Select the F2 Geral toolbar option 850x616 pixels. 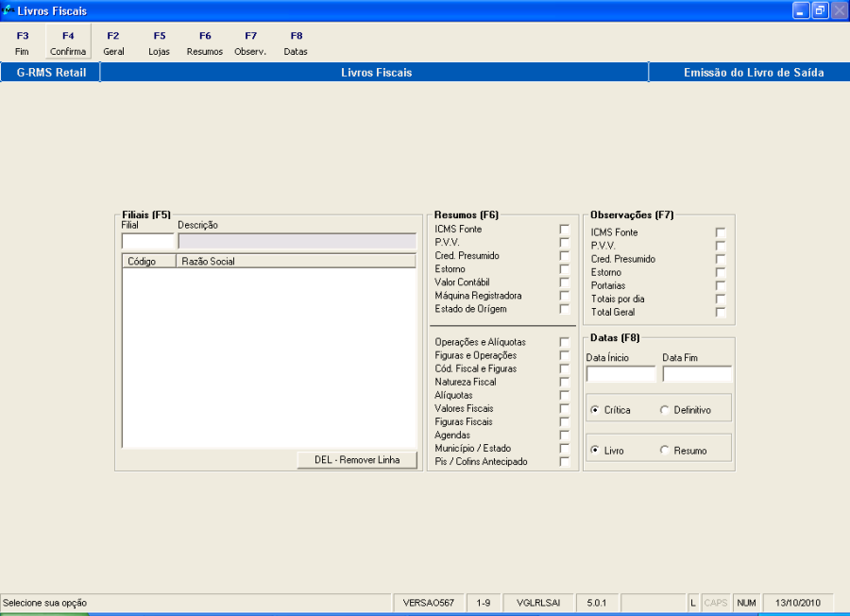(x=114, y=43)
